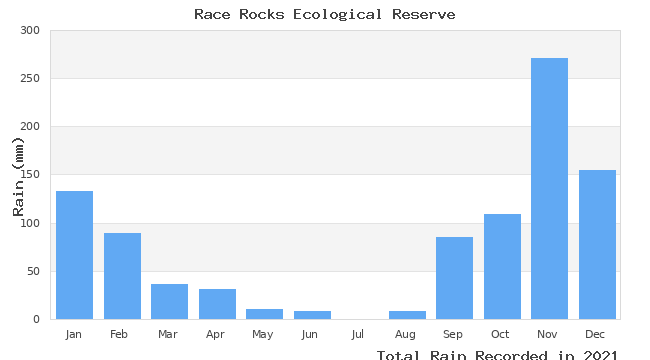Viewport: 650px width, 360px height.
Task: Click the January rainfall bar
Action: pyautogui.click(x=75, y=255)
